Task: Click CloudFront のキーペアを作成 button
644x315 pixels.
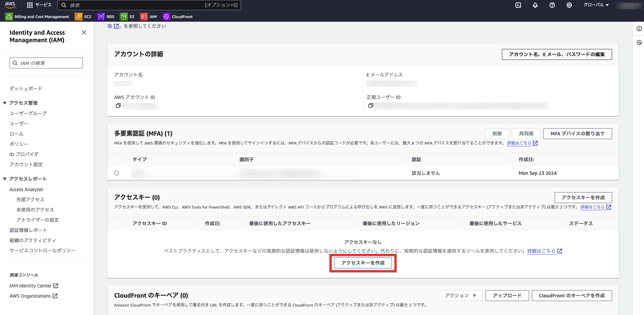Action: point(572,296)
